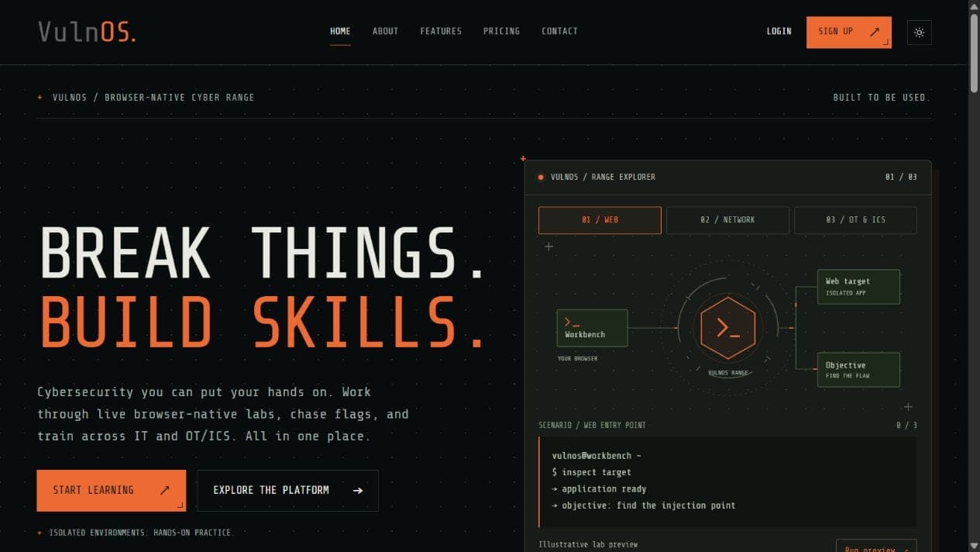Select the 01 / WEB tab
This screenshot has width=980, height=552.
click(600, 220)
